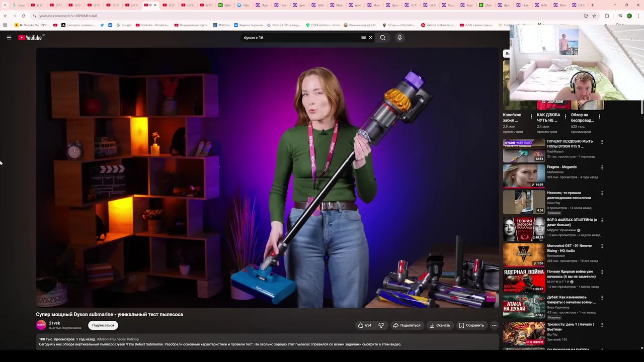Like the video with thumbs up
The image size is (644, 362).
[x=365, y=325]
